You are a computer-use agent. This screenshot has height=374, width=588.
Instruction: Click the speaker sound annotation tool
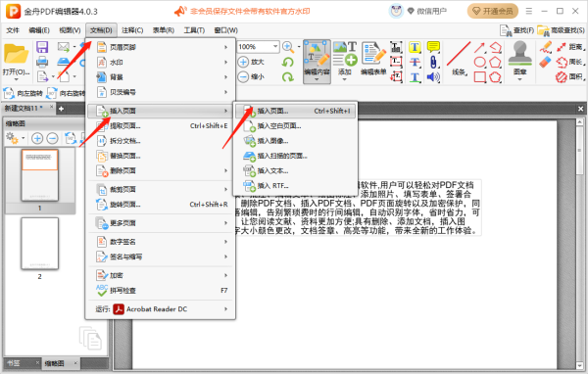(433, 77)
